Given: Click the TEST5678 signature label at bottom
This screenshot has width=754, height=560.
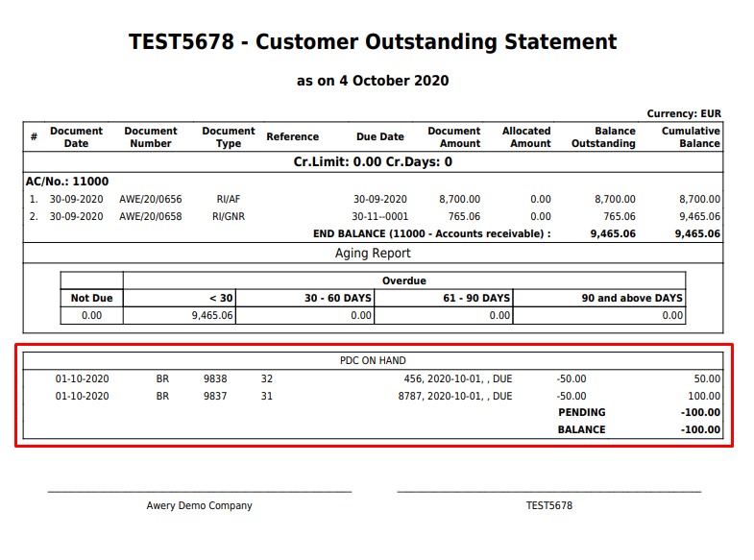Looking at the screenshot, I should click(x=549, y=505).
